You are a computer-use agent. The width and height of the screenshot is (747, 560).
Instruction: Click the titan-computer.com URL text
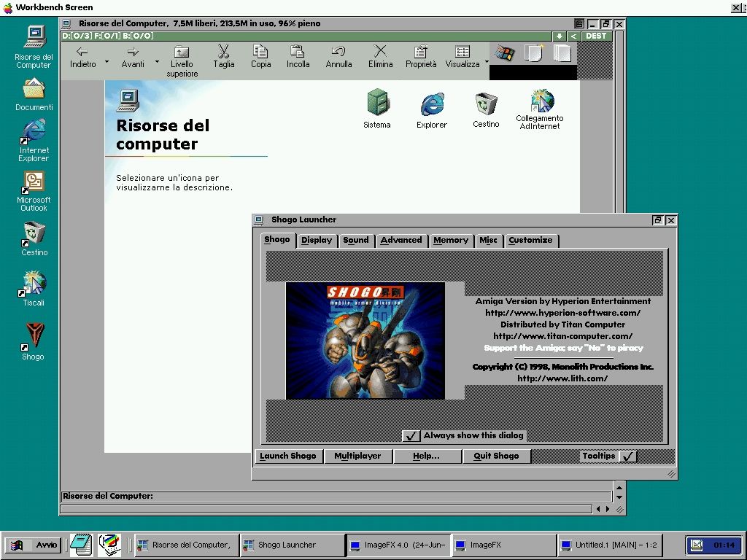pyautogui.click(x=563, y=336)
